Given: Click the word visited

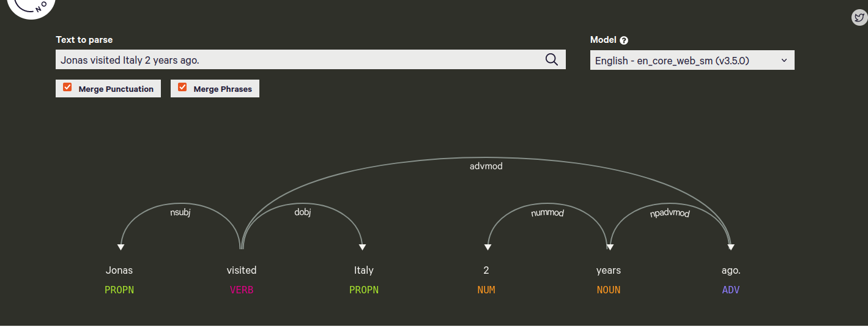Looking at the screenshot, I should (x=242, y=270).
